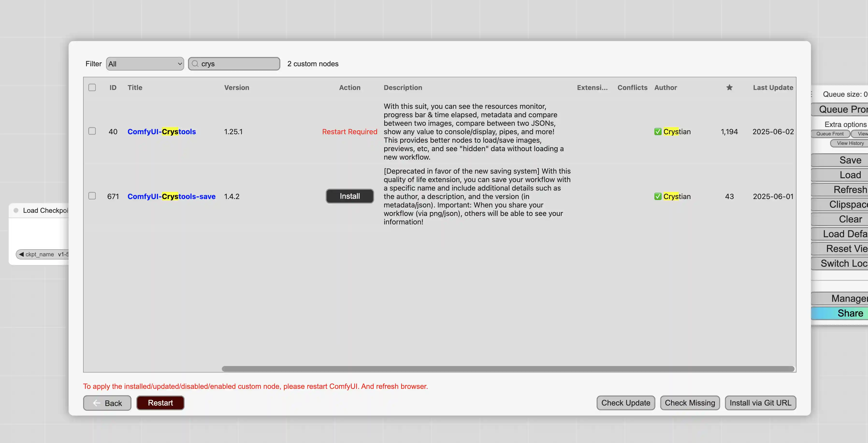Click Clipspace in the side menu

840,204
